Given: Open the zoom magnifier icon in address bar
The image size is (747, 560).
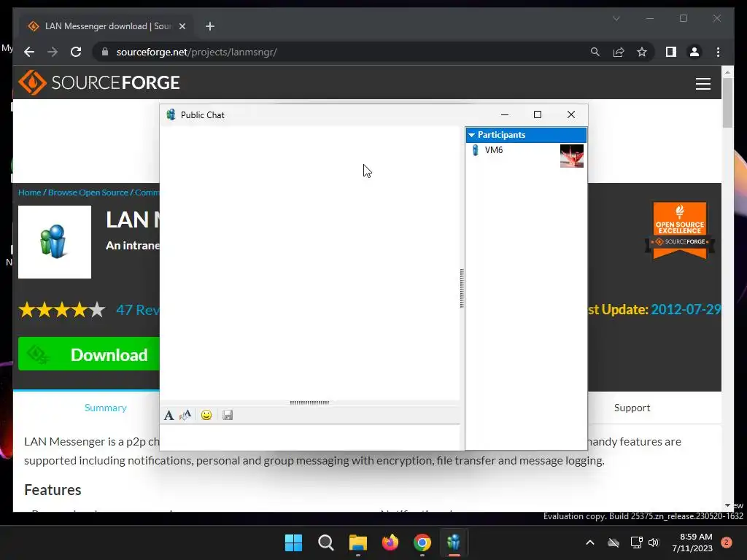Looking at the screenshot, I should [595, 52].
